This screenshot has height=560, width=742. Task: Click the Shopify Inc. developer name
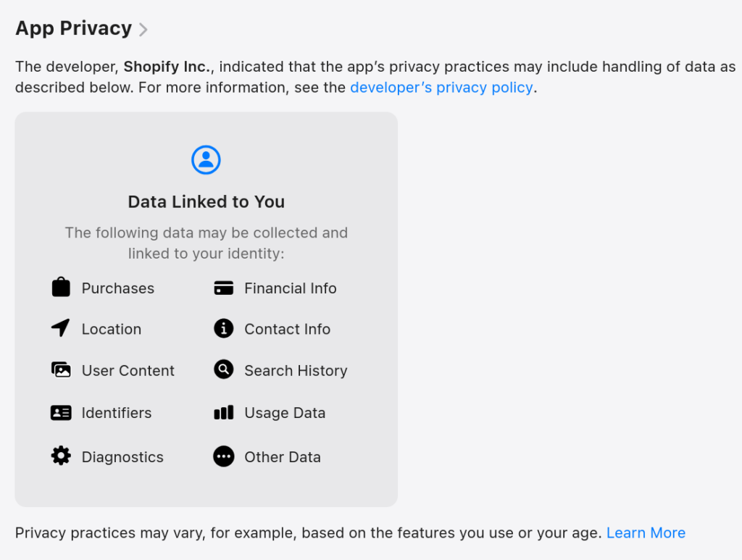click(x=168, y=67)
